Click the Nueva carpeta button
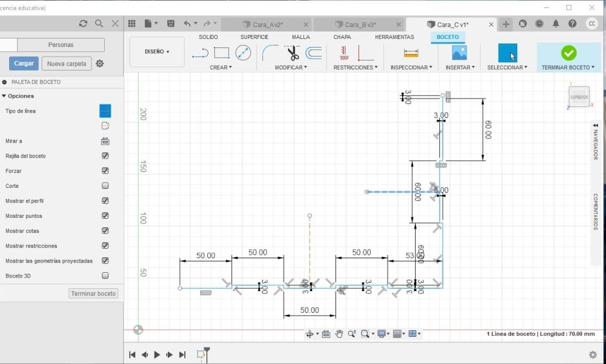 click(x=66, y=64)
